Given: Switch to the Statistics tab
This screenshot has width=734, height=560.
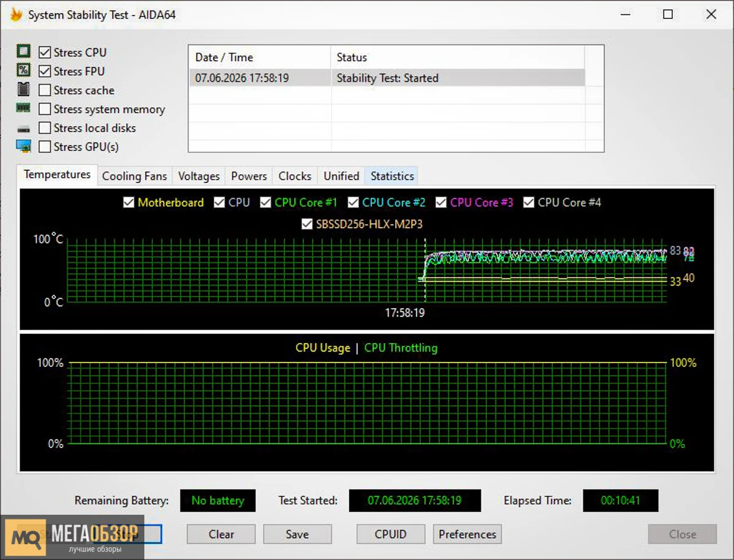Looking at the screenshot, I should point(392,176).
